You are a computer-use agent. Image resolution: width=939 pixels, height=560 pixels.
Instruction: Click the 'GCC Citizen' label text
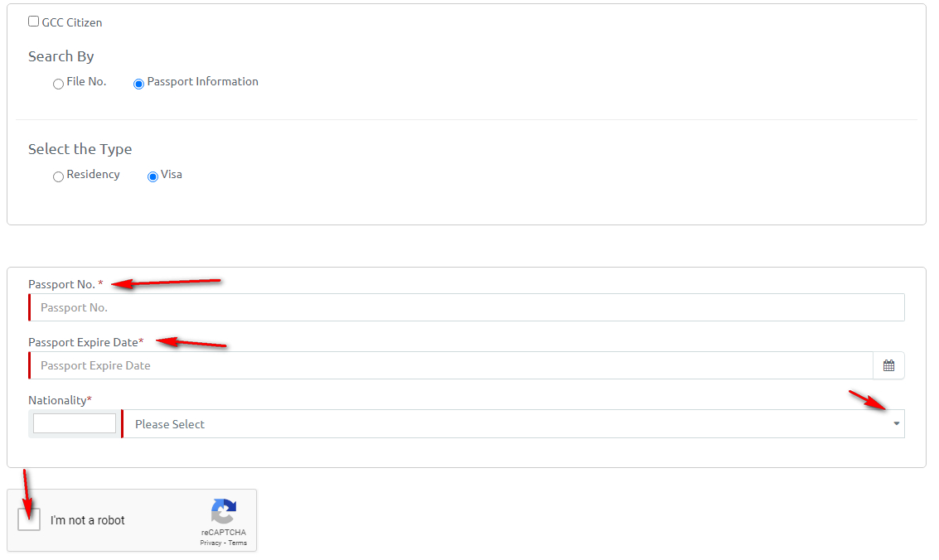click(x=72, y=22)
